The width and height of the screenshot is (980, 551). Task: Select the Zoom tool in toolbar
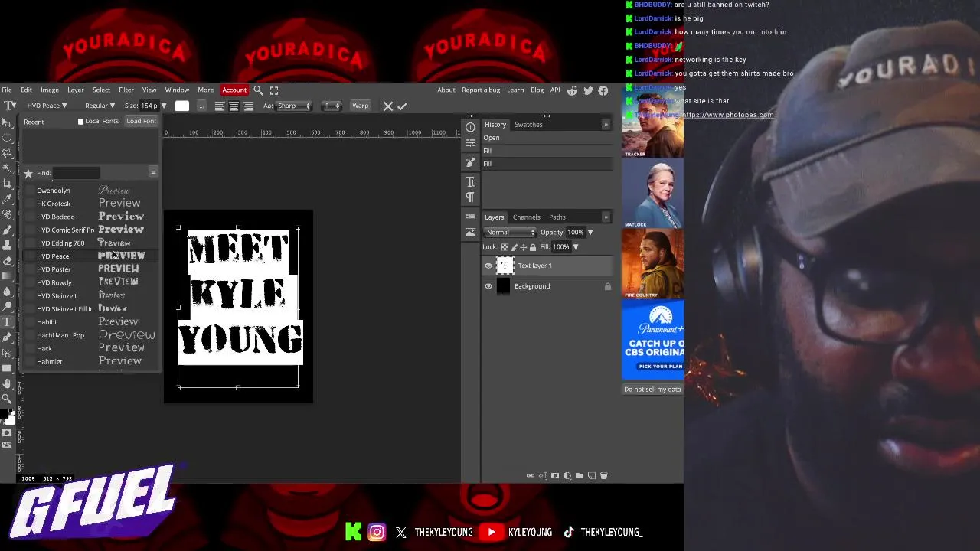coord(7,398)
